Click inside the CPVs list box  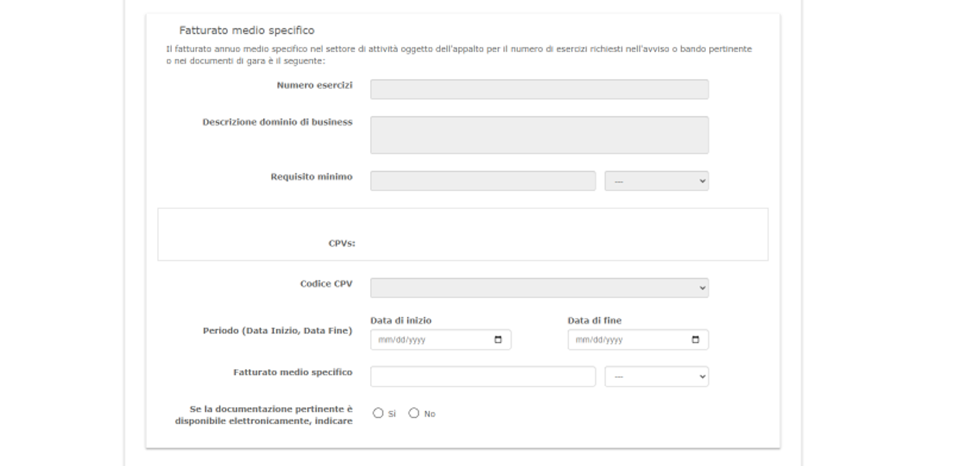(462, 235)
